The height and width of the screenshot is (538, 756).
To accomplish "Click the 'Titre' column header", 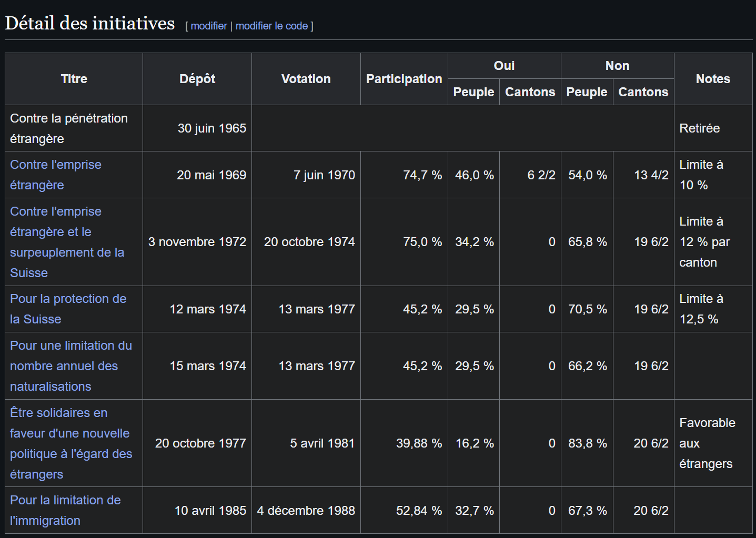I will [74, 79].
